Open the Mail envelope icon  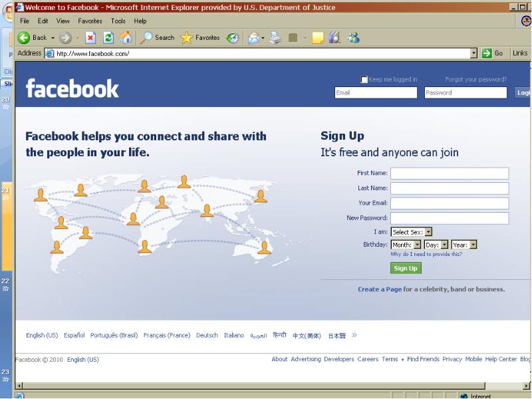coord(253,38)
